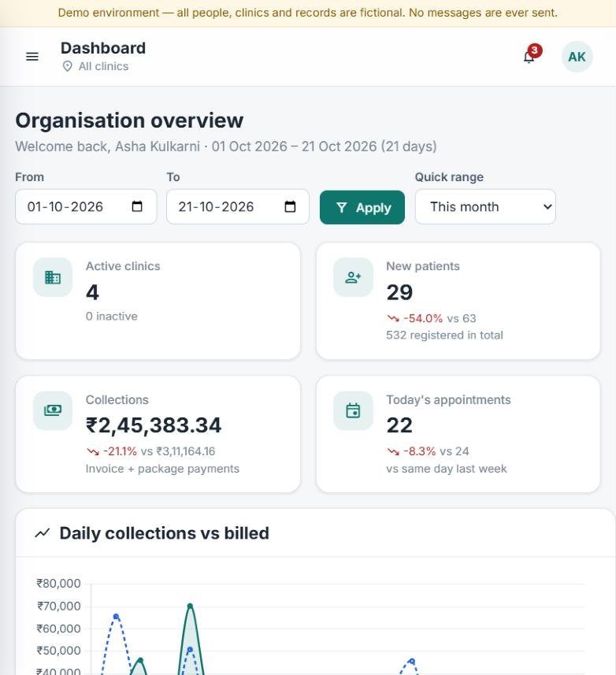This screenshot has width=616, height=675.
Task: Click the 532 registered in total text
Action: (444, 336)
